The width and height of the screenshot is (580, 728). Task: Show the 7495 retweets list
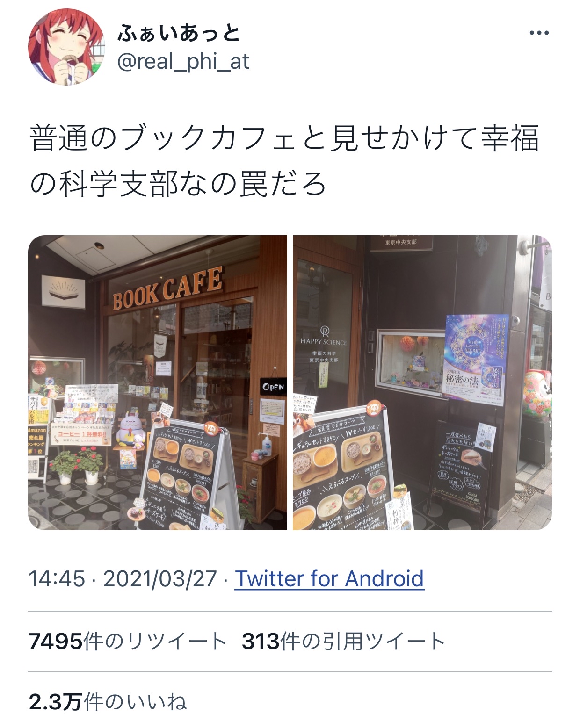(128, 642)
